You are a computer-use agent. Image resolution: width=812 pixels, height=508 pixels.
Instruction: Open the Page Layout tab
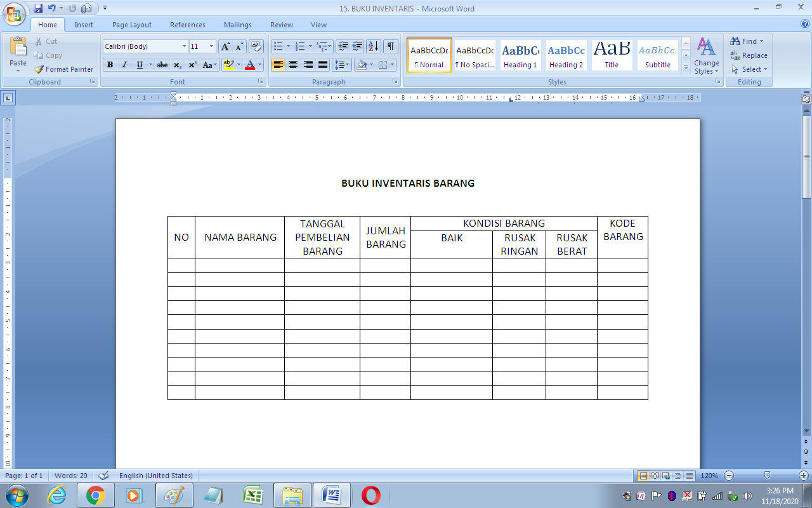tap(132, 25)
